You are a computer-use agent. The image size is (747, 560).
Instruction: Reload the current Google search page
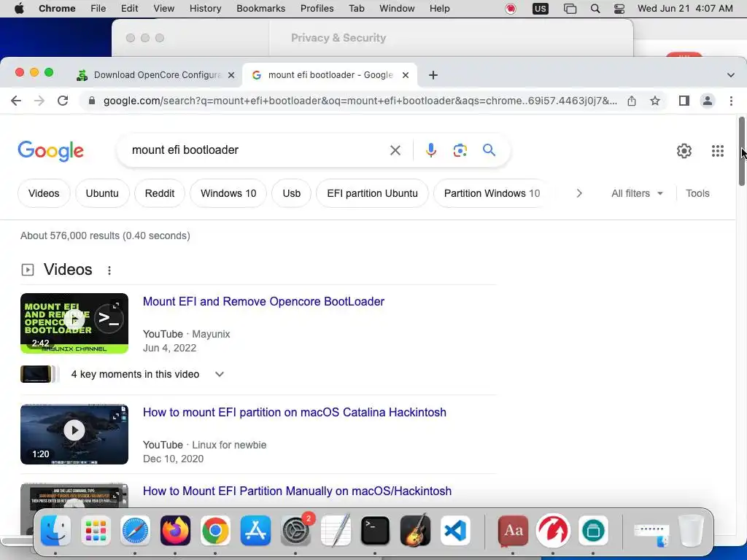[x=63, y=101]
